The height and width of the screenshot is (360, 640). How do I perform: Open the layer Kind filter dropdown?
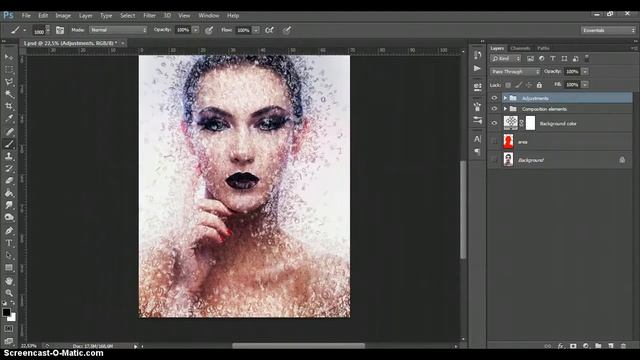506,59
